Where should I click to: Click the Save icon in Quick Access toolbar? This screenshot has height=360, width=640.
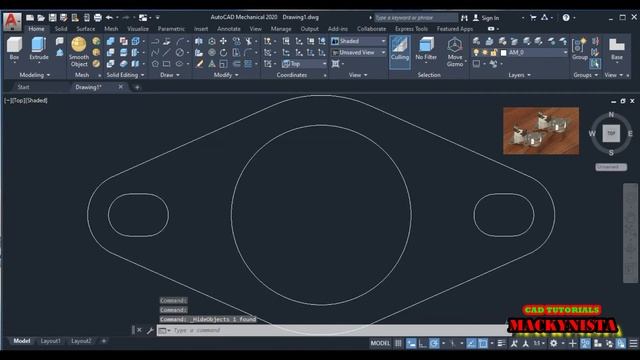coord(52,18)
